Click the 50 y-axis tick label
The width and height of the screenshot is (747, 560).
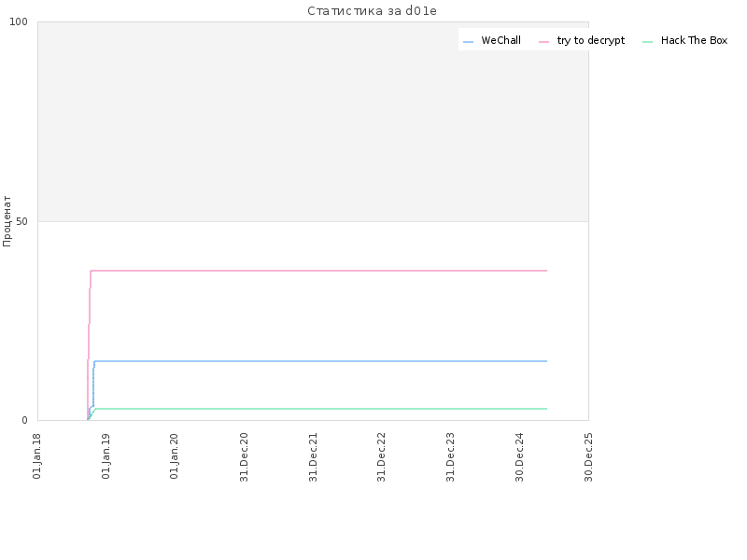click(x=21, y=222)
